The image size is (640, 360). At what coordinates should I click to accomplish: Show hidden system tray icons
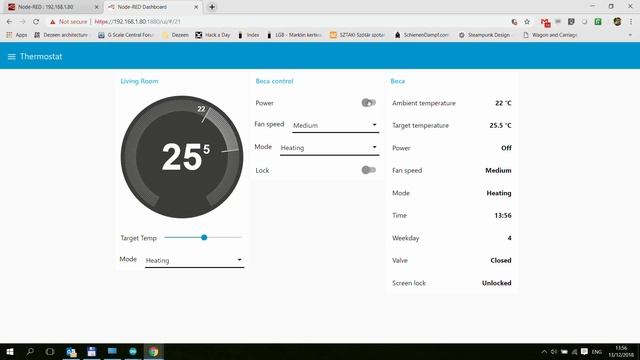coord(544,351)
